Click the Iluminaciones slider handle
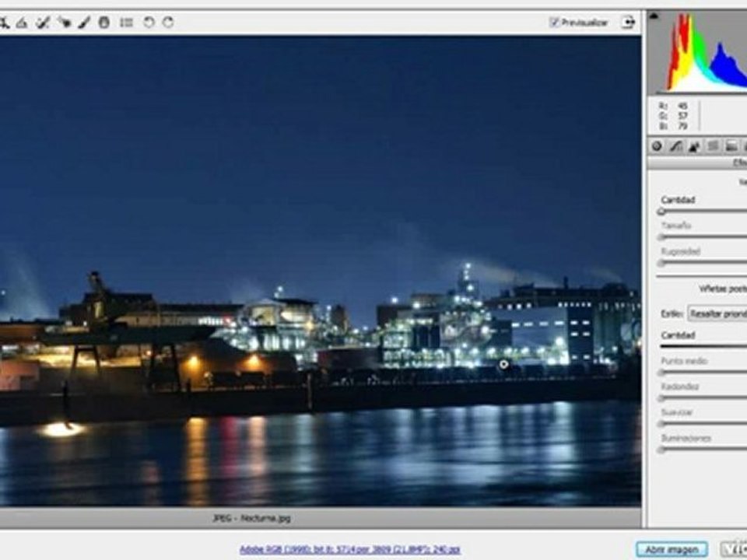Screen dimensions: 747x560 coord(661,450)
